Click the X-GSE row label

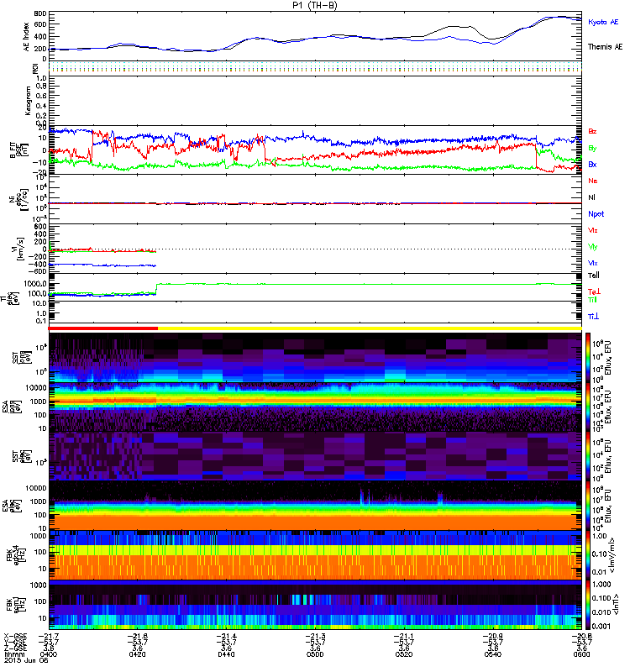15,636
